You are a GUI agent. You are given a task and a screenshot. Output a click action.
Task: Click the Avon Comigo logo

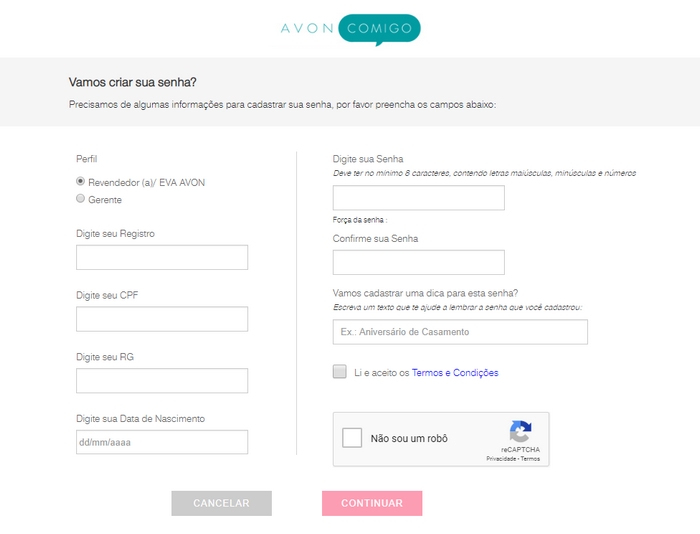click(350, 29)
